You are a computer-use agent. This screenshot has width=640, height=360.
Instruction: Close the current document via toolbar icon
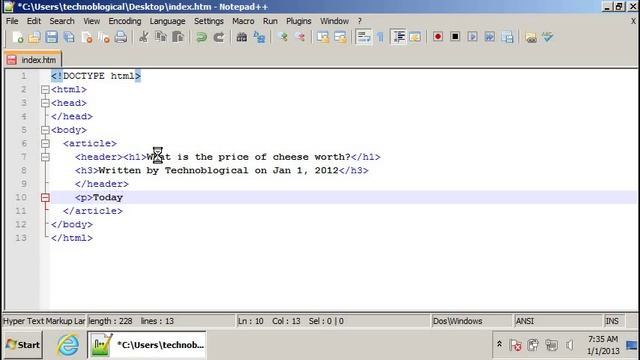pyautogui.click(x=87, y=37)
